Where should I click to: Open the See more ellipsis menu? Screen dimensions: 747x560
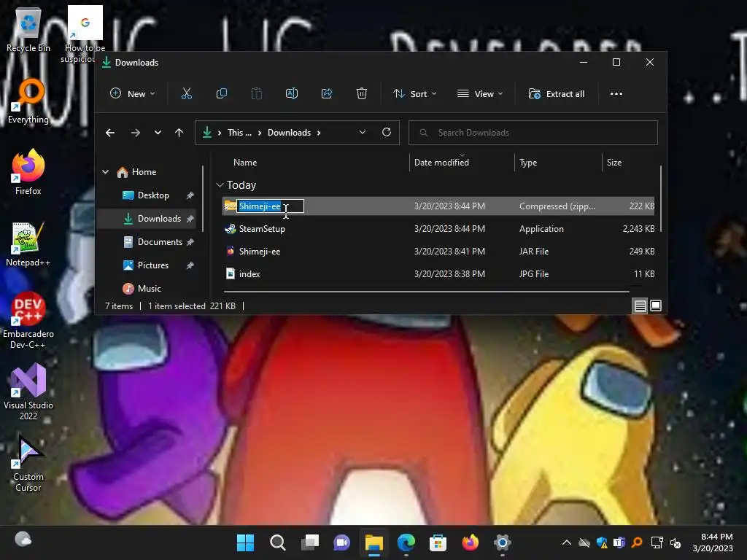pos(616,94)
